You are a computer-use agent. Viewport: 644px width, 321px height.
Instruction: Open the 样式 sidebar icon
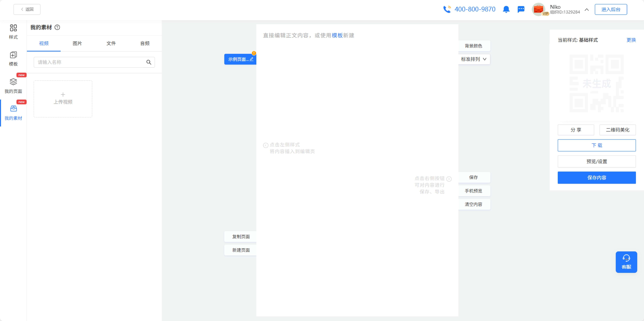(13, 28)
